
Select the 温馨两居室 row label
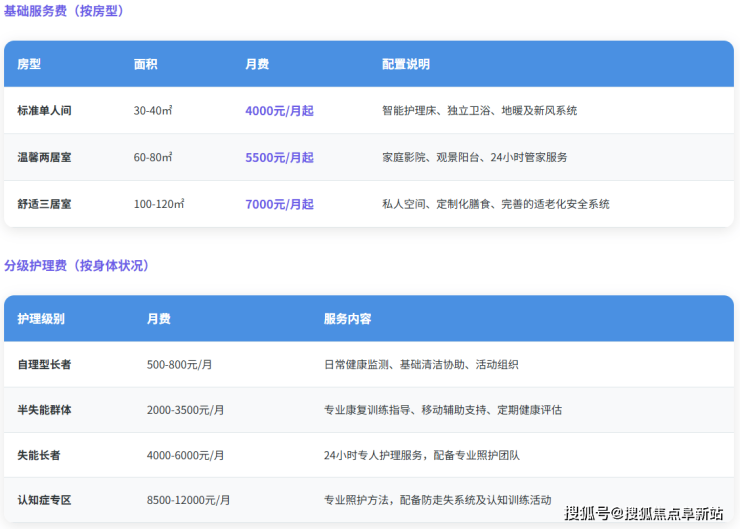(x=44, y=158)
